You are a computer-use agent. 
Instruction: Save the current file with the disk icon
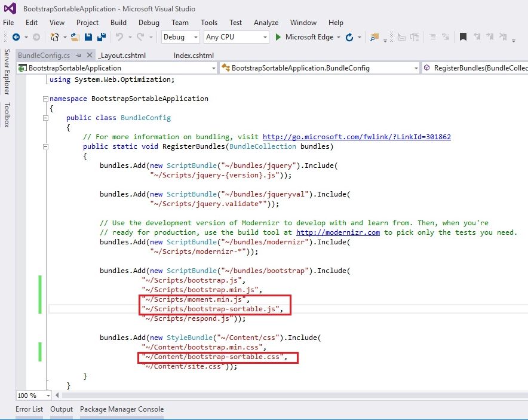[x=87, y=36]
